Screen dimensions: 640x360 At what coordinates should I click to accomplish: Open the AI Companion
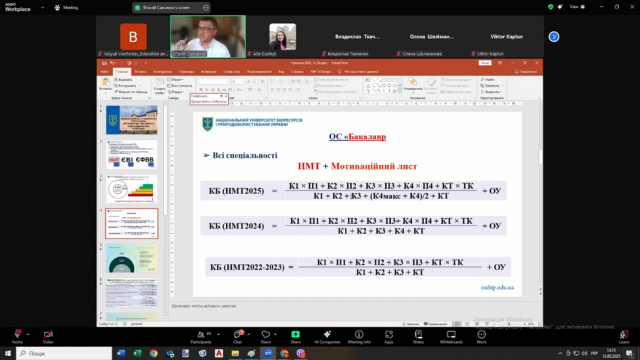pos(327,335)
